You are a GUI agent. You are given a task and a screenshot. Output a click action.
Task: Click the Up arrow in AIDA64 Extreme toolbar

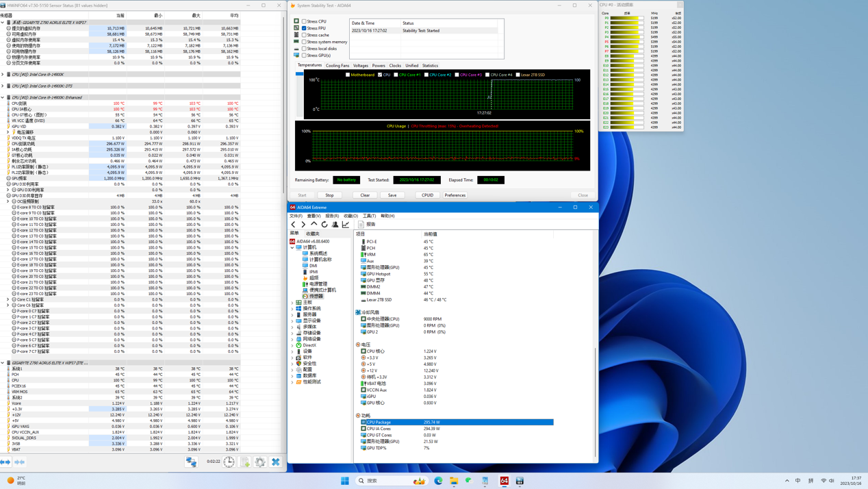pos(314,224)
